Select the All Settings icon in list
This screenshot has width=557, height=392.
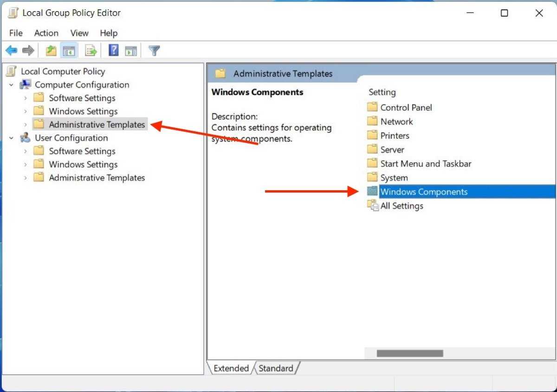point(373,206)
